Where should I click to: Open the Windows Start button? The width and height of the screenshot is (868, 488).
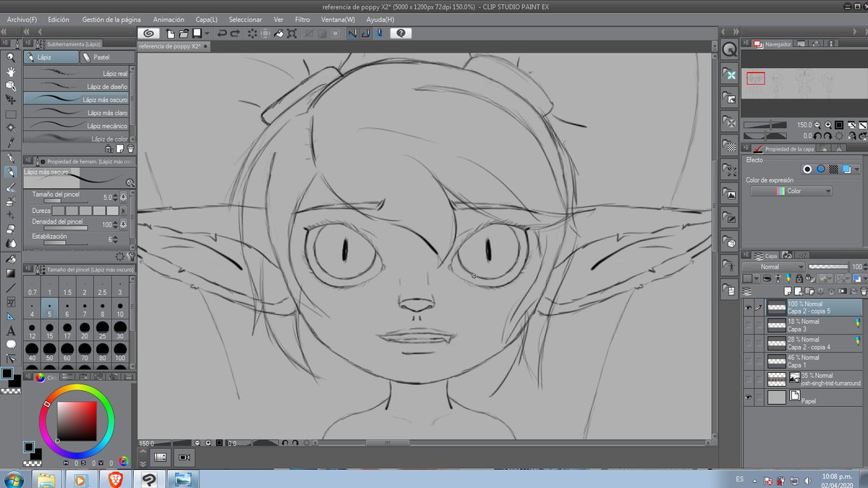coord(14,479)
